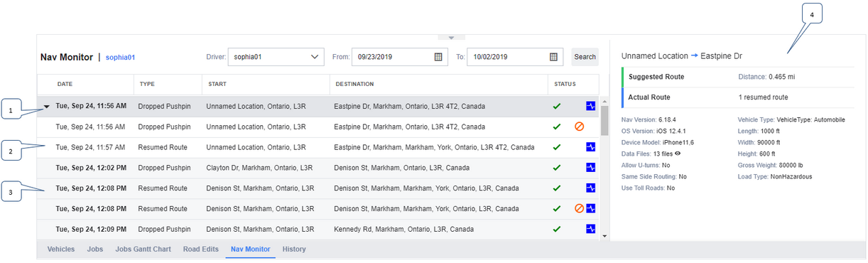View data files with the eye icon
The width and height of the screenshot is (868, 263).
point(678,154)
